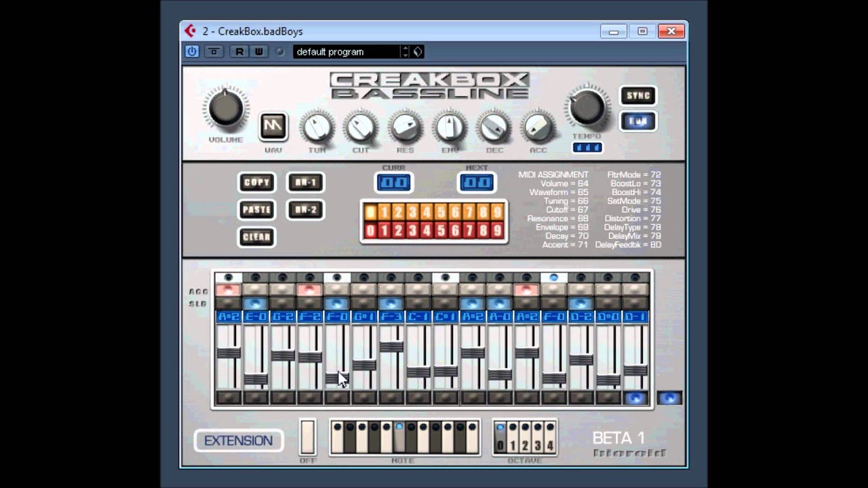Click the TEMPO knob
Image resolution: width=868 pixels, height=488 pixels.
click(587, 107)
